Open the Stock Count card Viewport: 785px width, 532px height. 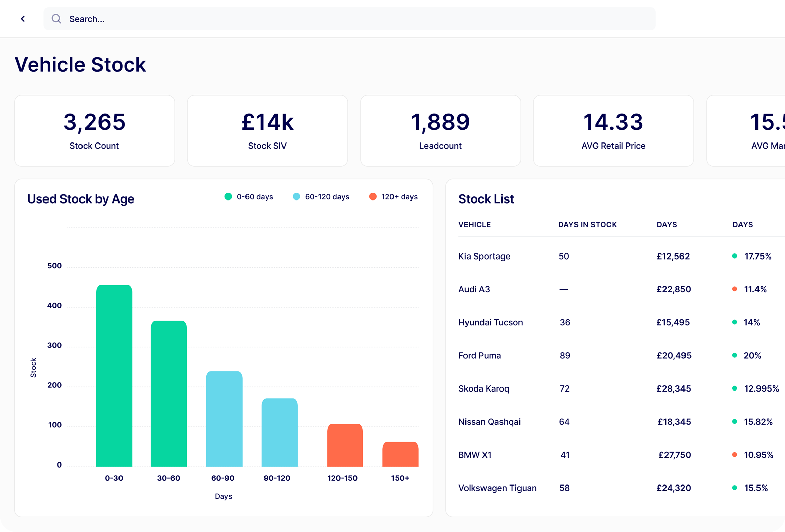pyautogui.click(x=94, y=131)
